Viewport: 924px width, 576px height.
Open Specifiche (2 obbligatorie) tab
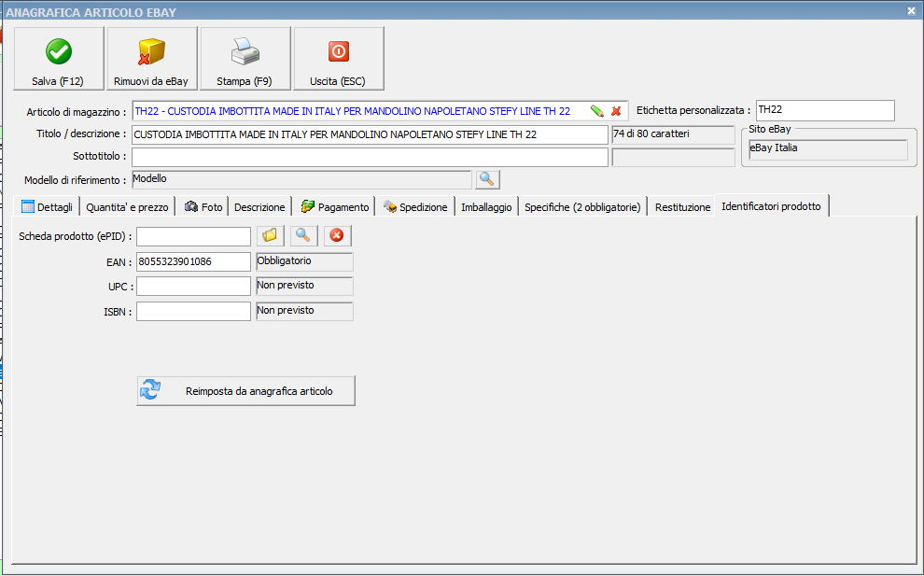click(x=582, y=207)
